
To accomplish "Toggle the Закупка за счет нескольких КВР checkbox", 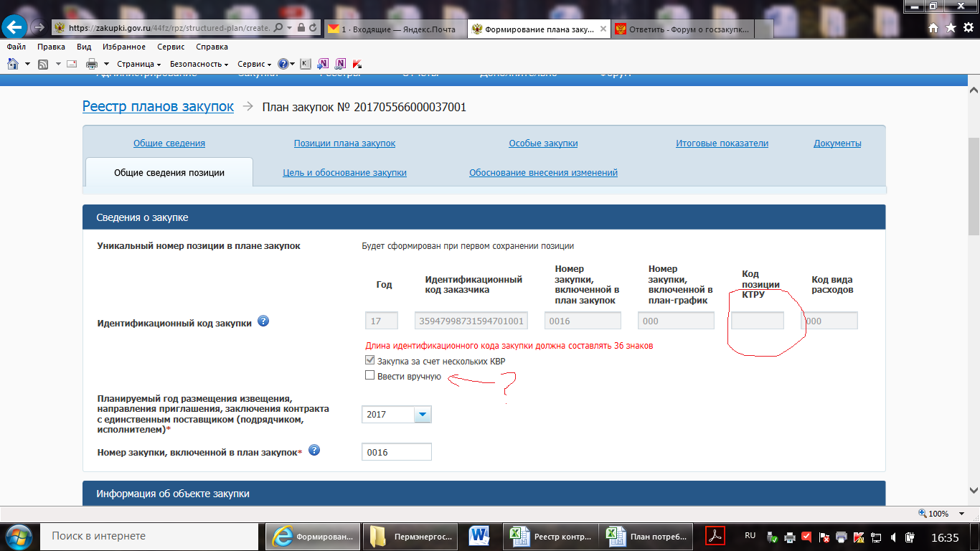I will pyautogui.click(x=369, y=360).
